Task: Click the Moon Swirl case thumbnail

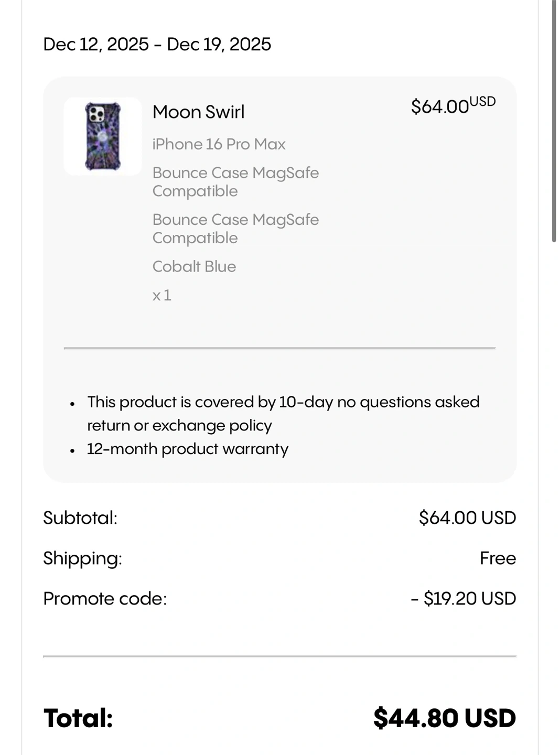Action: (x=103, y=136)
